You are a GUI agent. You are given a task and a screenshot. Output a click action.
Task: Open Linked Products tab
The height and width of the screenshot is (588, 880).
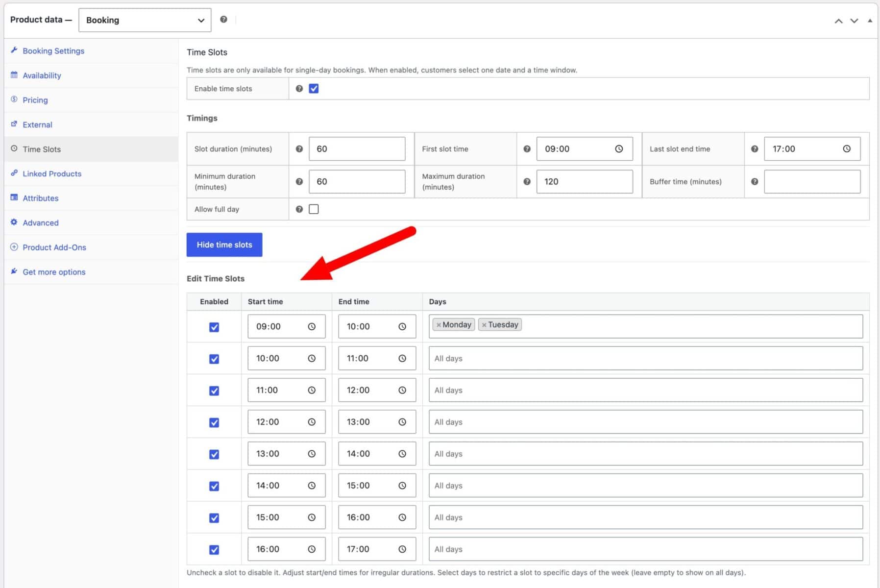pos(91,173)
